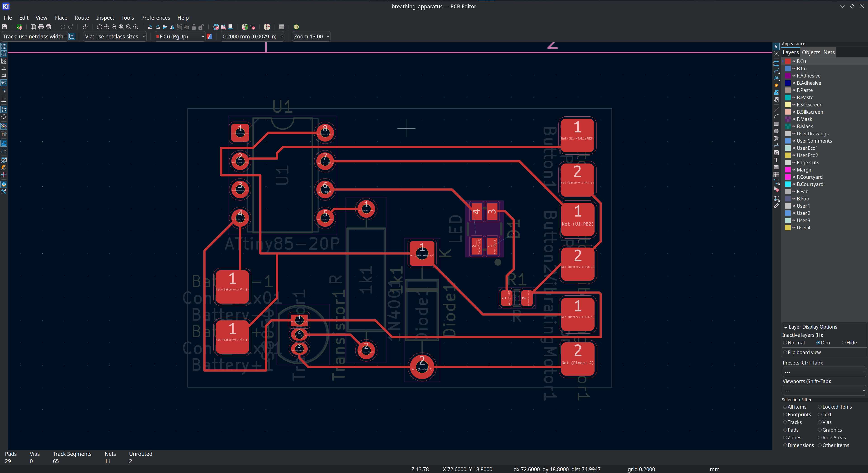The image size is (868, 473).
Task: Select the Measure ruler tool
Action: pyautogui.click(x=776, y=206)
